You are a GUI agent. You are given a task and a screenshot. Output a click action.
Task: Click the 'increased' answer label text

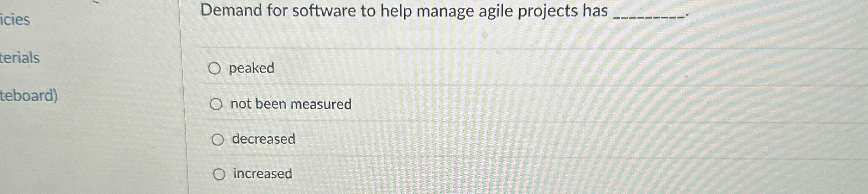click(263, 174)
